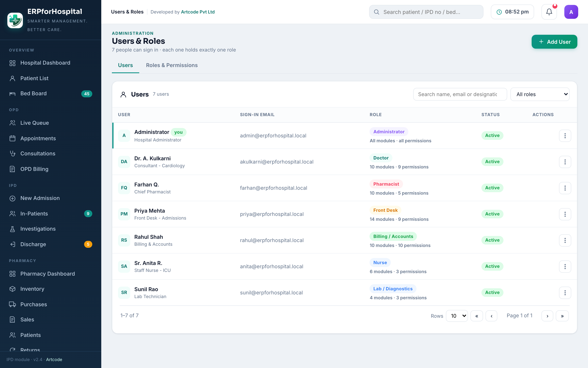Follow the Artcode Pvt Ltd link
The height and width of the screenshot is (368, 588).
coord(198,12)
